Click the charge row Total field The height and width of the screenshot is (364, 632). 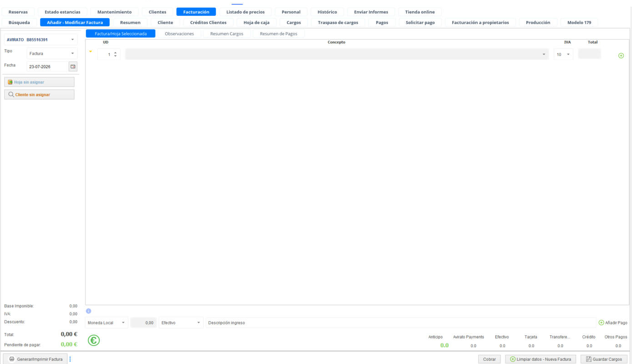tap(590, 54)
